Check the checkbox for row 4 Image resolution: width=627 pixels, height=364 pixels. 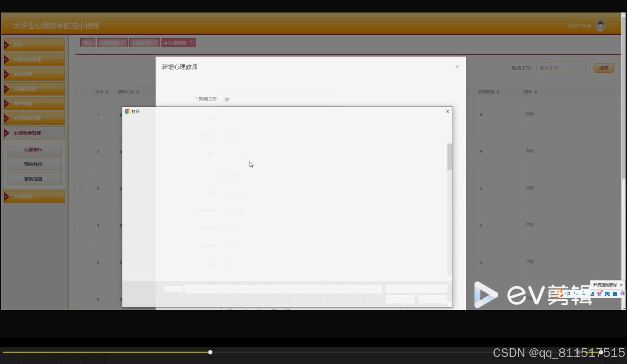point(81,225)
